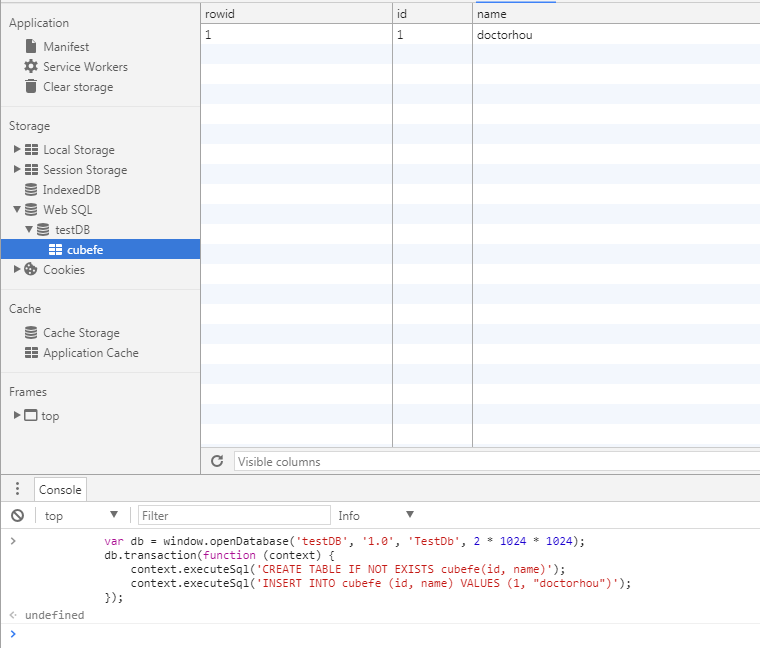Open Manifest in the Application sidebar

[66, 47]
